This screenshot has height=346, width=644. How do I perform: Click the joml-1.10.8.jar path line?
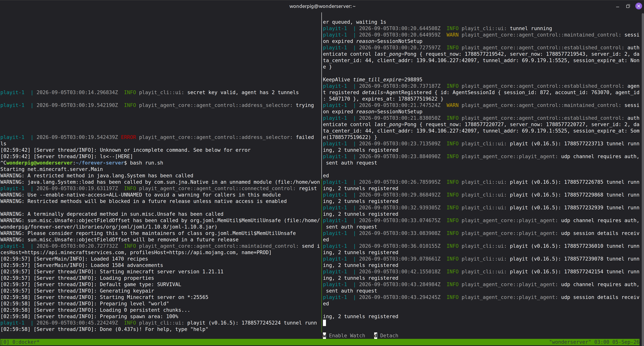click(x=109, y=227)
